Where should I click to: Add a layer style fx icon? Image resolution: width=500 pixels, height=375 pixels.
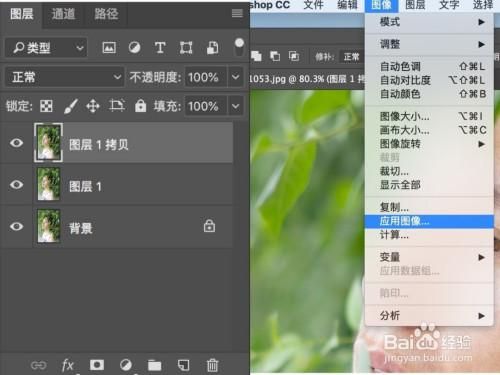(68, 365)
